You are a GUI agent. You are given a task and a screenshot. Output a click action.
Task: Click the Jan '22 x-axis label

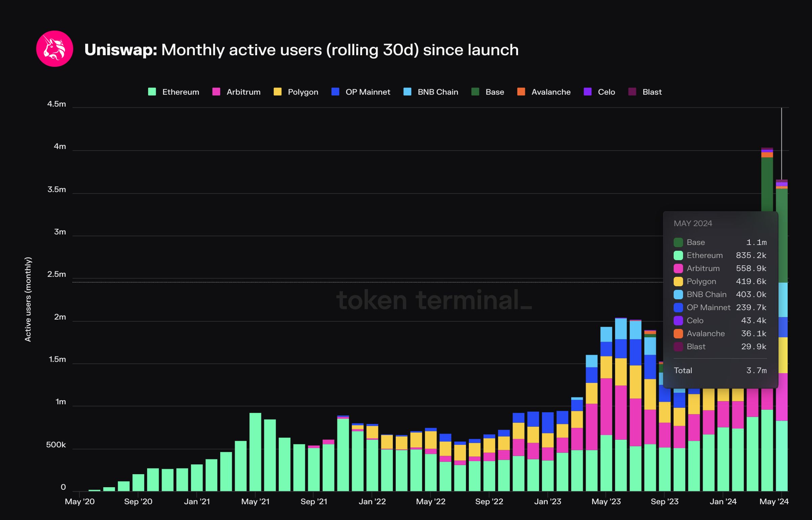[x=372, y=501]
